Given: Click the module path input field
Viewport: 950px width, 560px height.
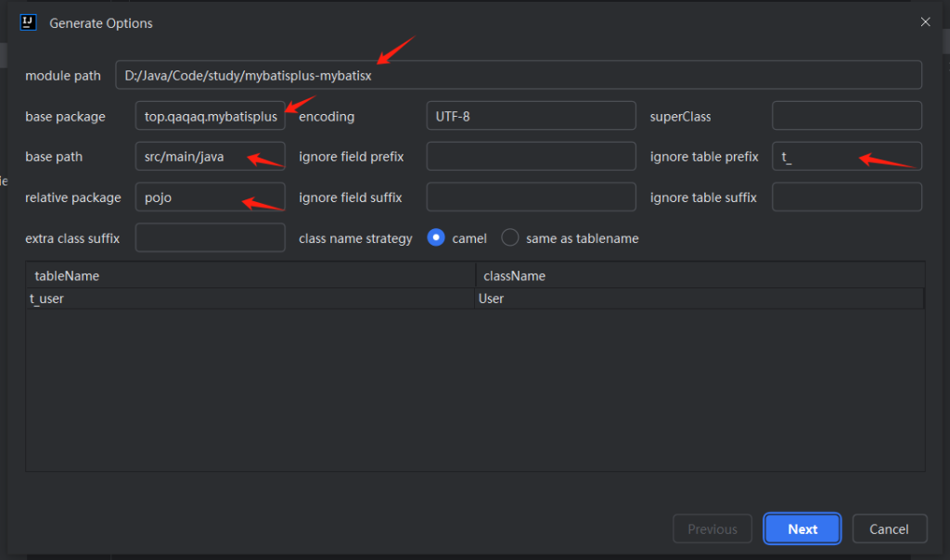Looking at the screenshot, I should 518,75.
